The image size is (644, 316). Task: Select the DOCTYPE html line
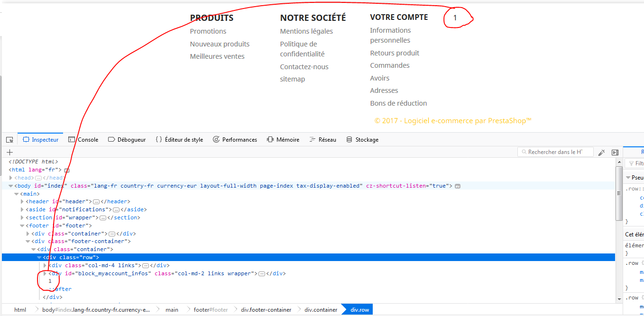(33, 162)
